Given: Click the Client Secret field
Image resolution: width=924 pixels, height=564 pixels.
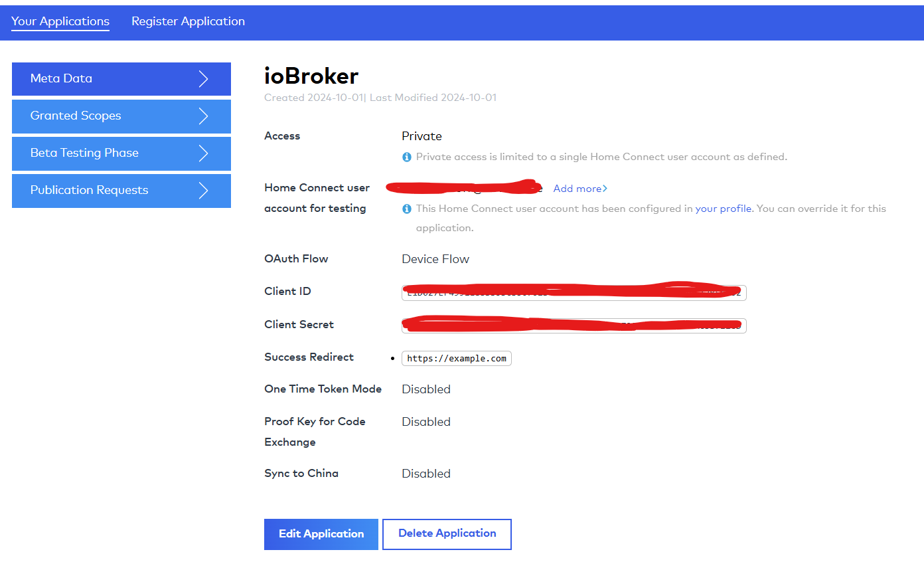Looking at the screenshot, I should [574, 326].
